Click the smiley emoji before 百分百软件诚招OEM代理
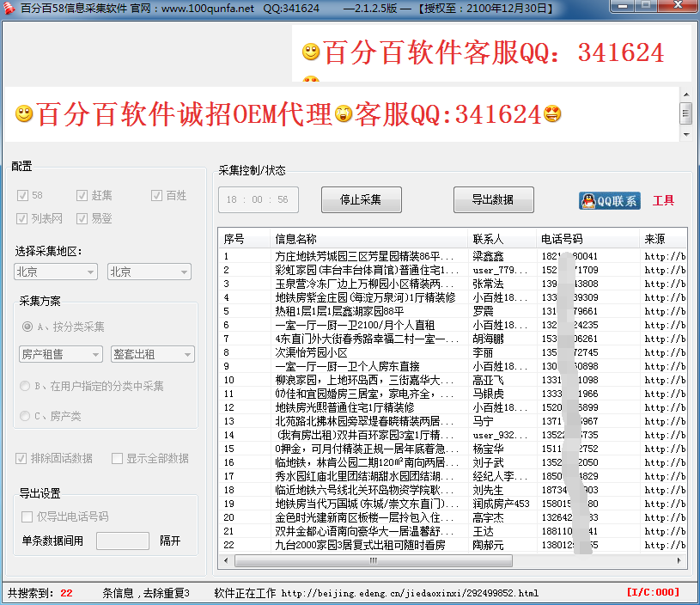700x605 pixels. [24, 113]
